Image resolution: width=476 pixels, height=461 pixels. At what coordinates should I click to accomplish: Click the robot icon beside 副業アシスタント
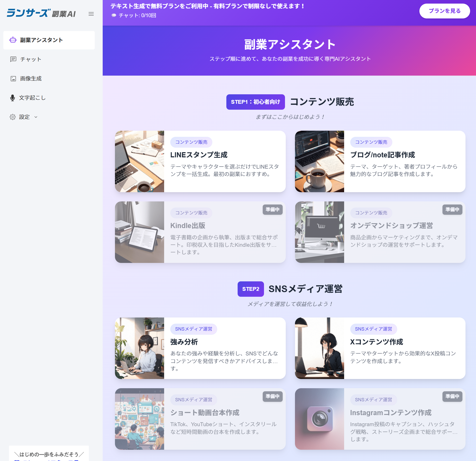coord(13,40)
